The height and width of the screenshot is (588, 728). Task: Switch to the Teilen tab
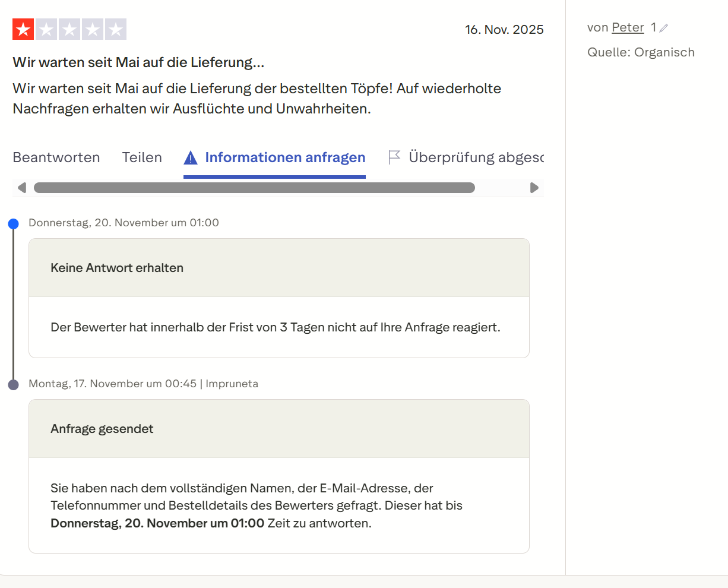point(142,157)
